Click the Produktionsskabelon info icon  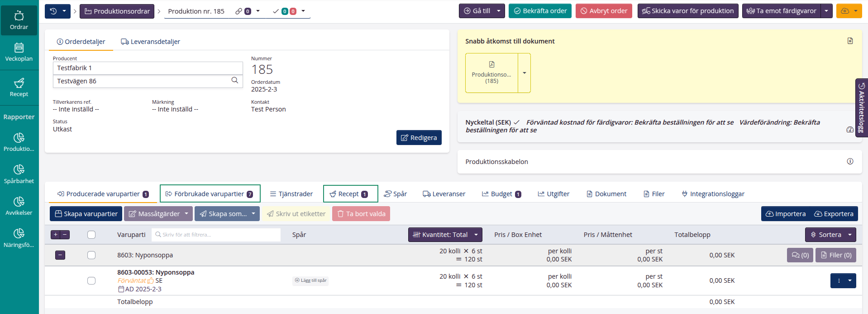tap(850, 161)
